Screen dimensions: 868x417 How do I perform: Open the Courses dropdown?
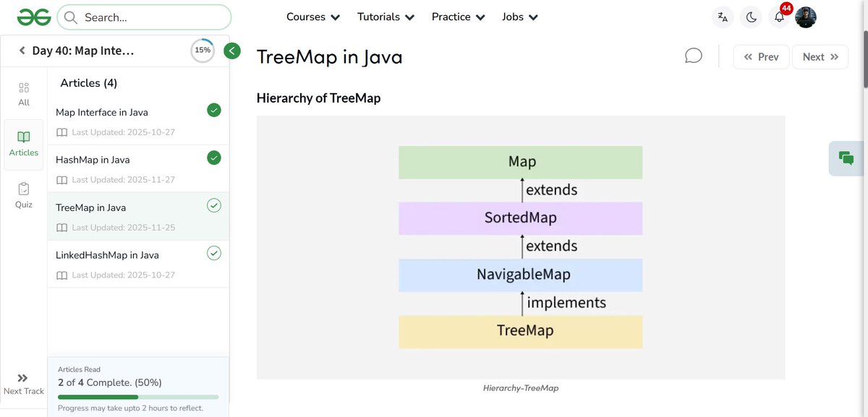312,16
